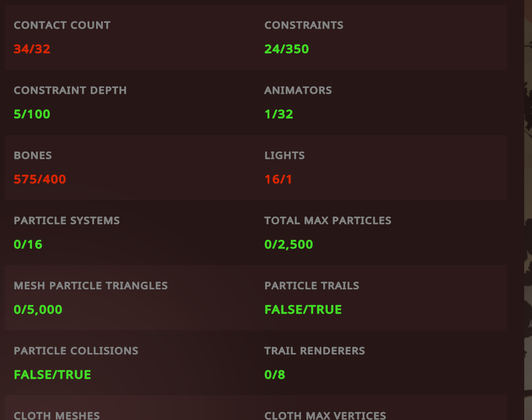The height and width of the screenshot is (420, 532).
Task: Select the Total Max Particles 0/2,500 value
Action: coord(289,245)
